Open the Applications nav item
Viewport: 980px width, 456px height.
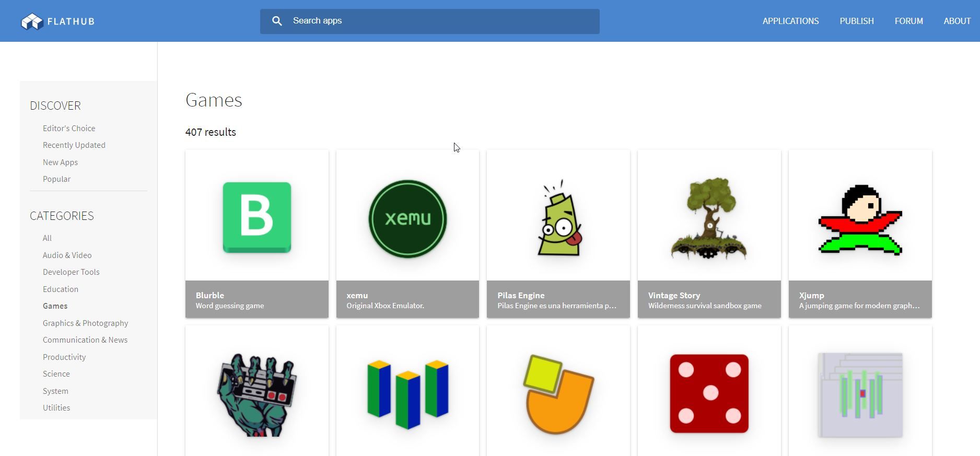(790, 21)
